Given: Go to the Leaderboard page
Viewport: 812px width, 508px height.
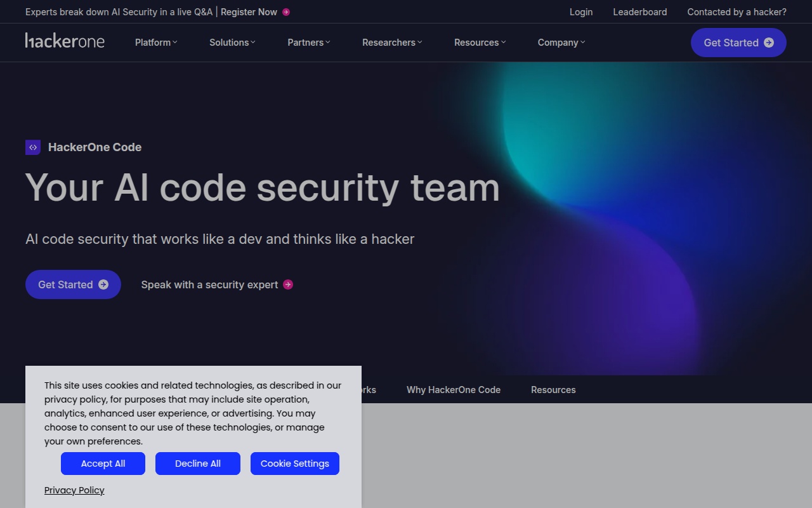Looking at the screenshot, I should coord(640,12).
